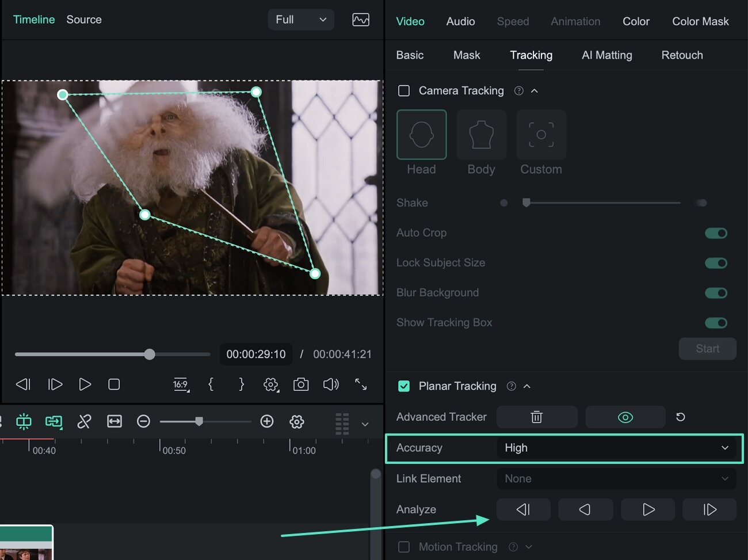Screen dimensions: 748x560
Task: Reset Advanced Tracker with circular arrow icon
Action: [680, 417]
